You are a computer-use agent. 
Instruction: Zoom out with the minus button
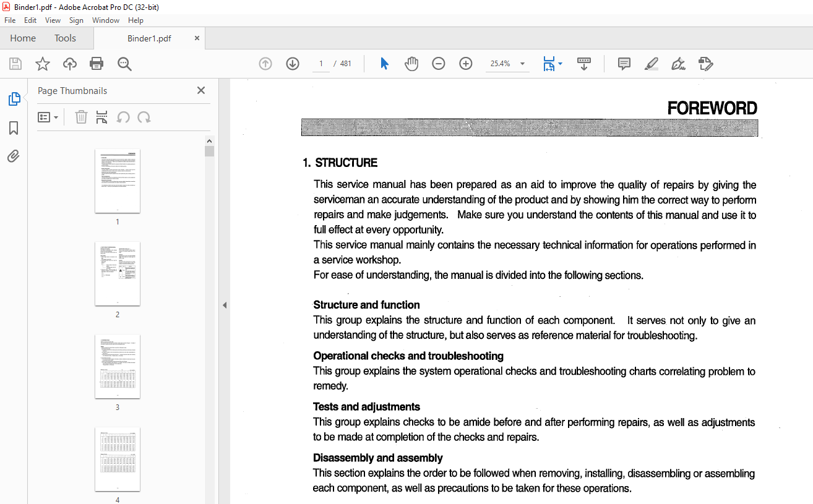click(x=439, y=64)
